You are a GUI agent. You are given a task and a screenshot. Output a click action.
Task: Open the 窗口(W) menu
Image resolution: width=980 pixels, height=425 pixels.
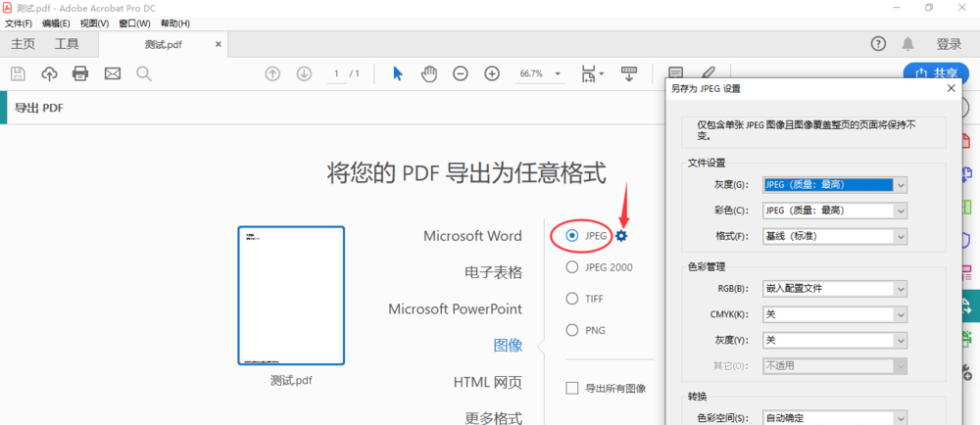[134, 24]
